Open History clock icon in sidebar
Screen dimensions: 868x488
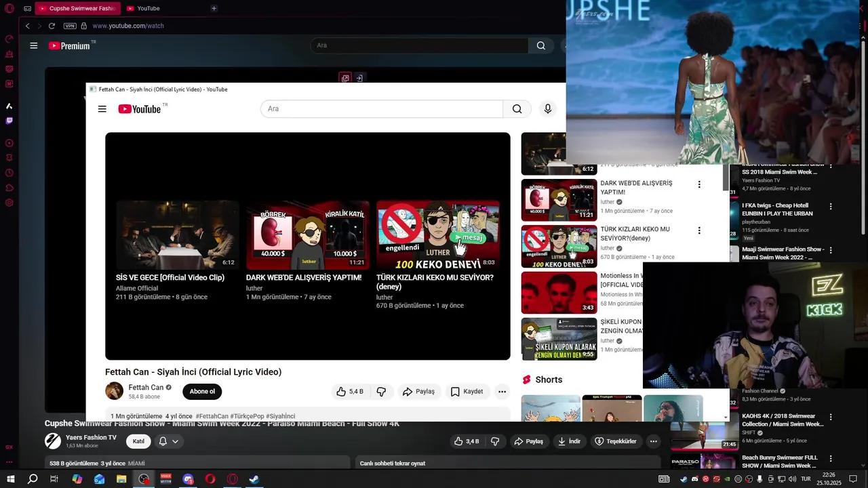(9, 173)
